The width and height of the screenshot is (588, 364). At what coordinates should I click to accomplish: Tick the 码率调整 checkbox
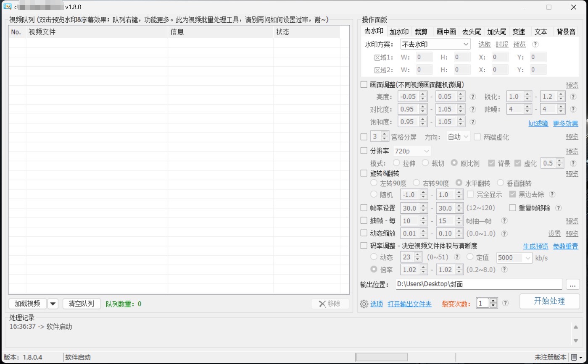point(364,246)
